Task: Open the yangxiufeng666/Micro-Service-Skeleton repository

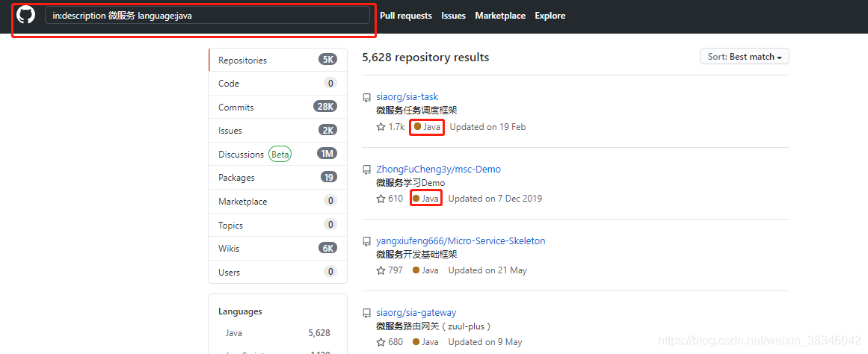Action: 461,241
